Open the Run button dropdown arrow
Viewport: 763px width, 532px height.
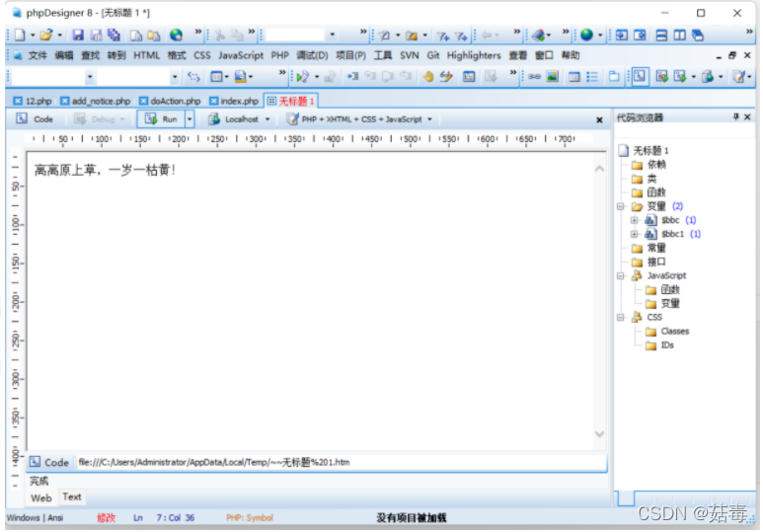(190, 119)
